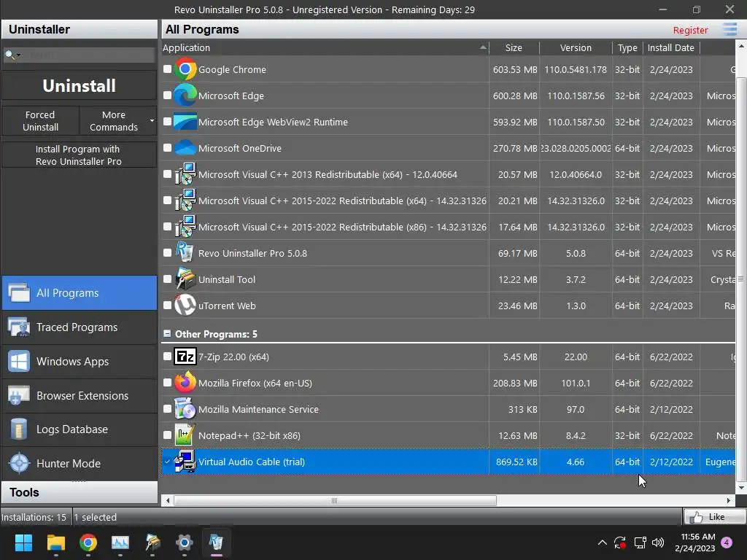Click the volume icon in the system tray
747x560 pixels.
tap(658, 542)
